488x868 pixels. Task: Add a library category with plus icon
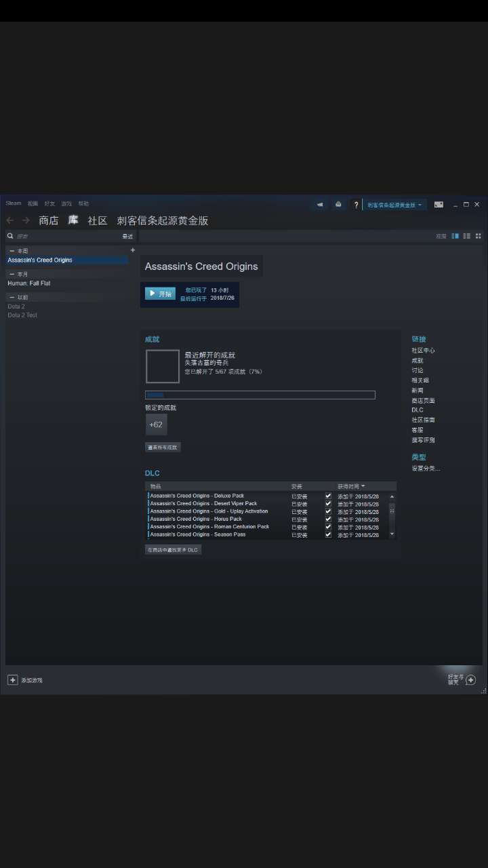[133, 250]
